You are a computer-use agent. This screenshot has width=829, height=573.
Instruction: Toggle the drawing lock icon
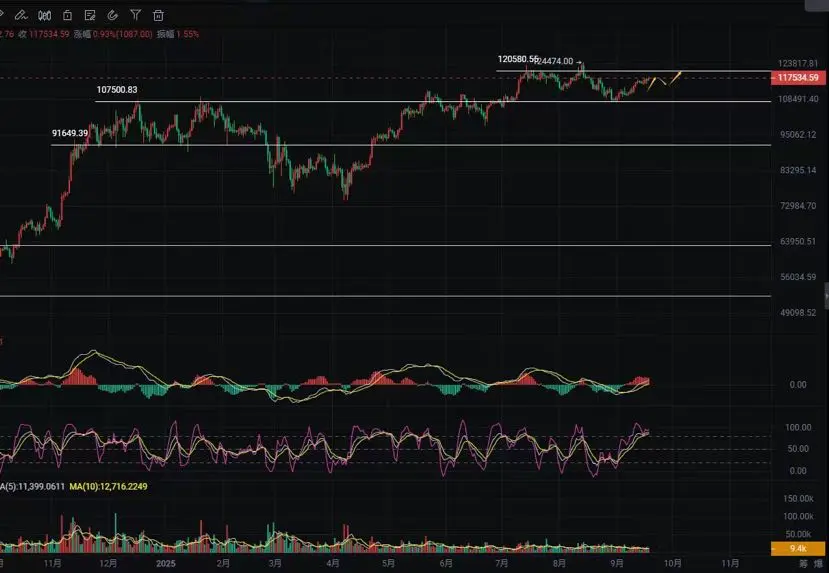coord(67,15)
